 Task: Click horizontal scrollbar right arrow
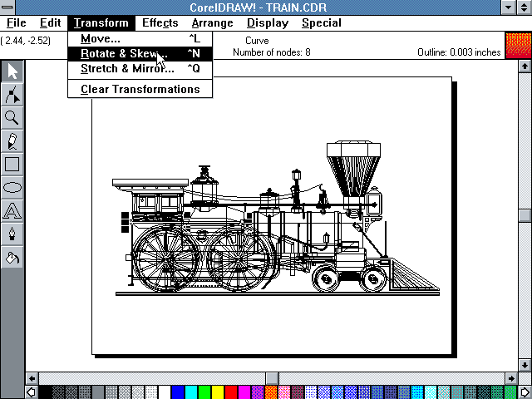(511, 378)
